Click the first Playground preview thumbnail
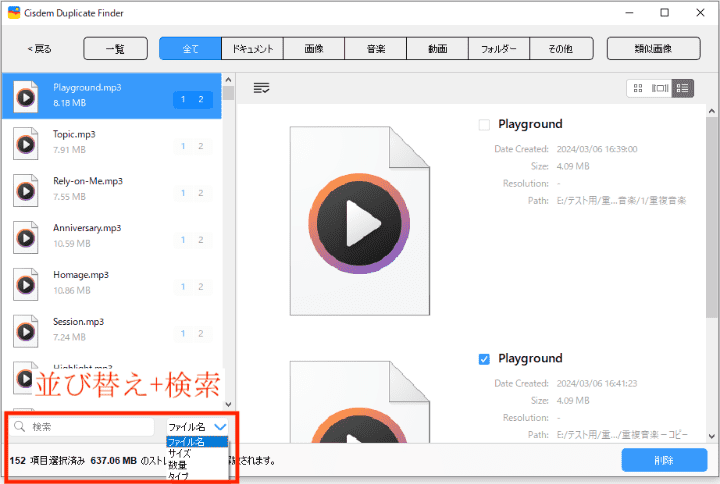The width and height of the screenshot is (720, 484). [x=360, y=221]
